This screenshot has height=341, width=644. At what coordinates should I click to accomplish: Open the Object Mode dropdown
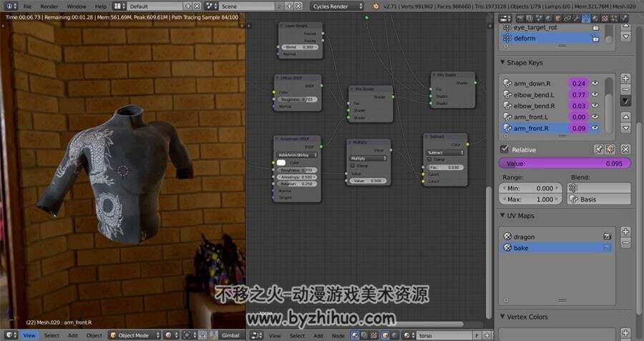[x=135, y=335]
